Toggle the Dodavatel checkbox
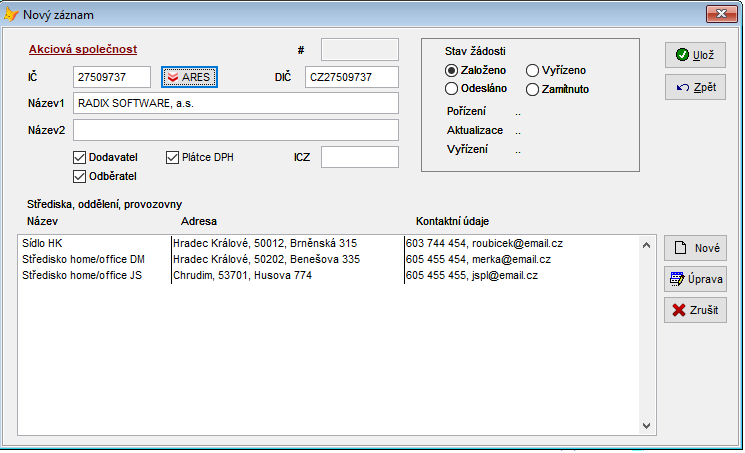This screenshot has width=745, height=453. (x=80, y=157)
